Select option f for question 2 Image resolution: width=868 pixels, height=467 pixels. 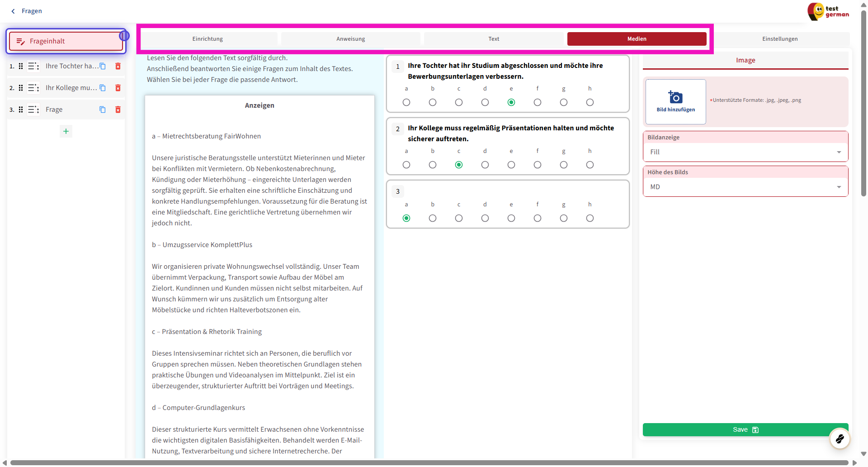tap(538, 165)
